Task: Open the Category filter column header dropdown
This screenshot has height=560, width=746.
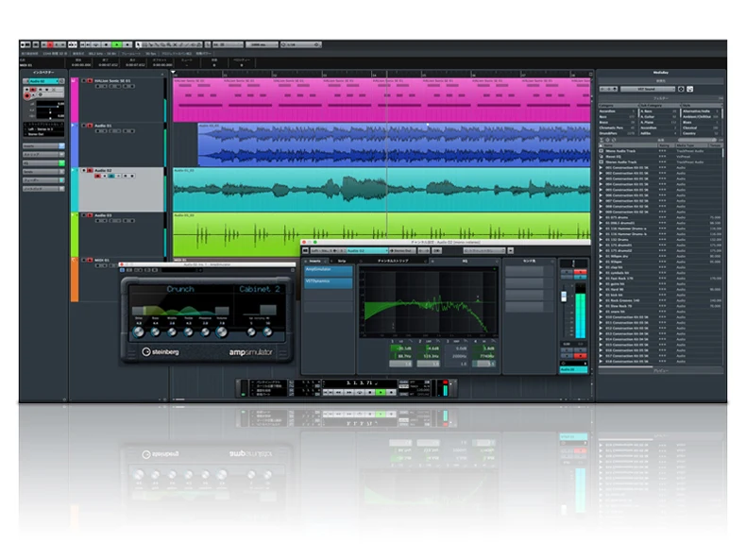Action: (618, 106)
